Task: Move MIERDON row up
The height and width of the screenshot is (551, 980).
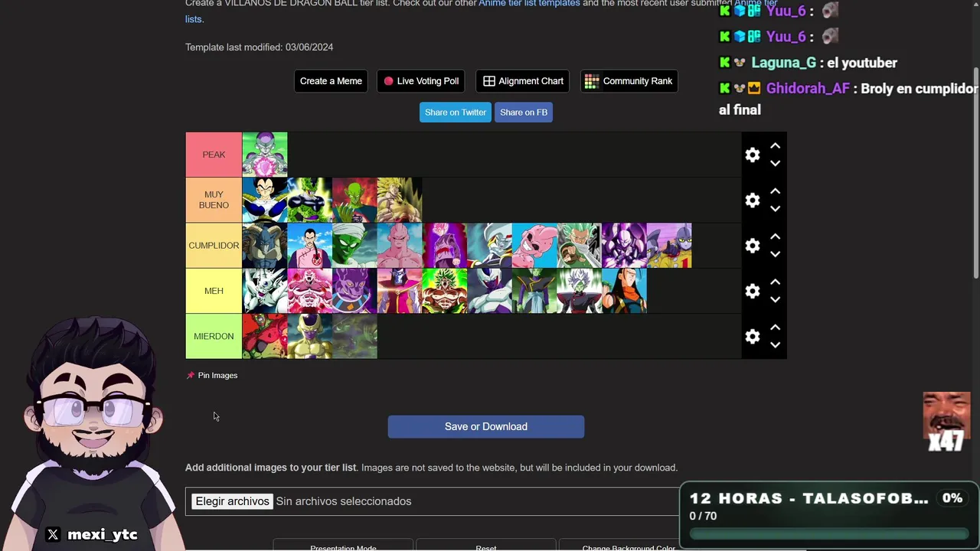Action: tap(775, 327)
